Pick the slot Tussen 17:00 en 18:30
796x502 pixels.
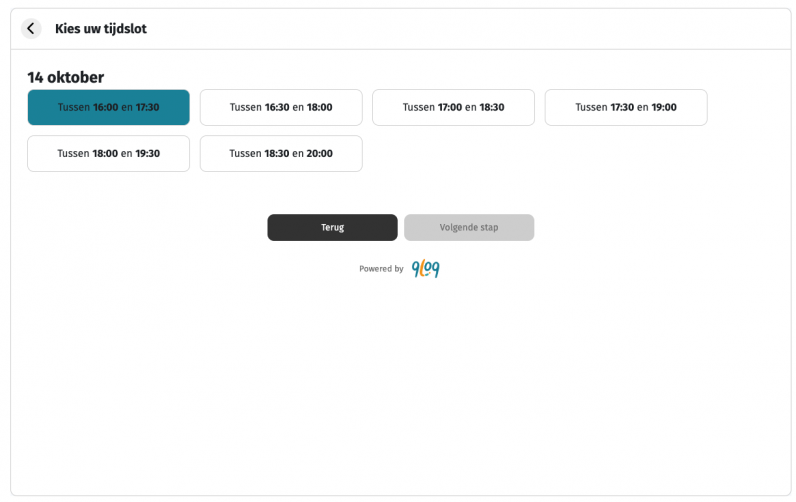[453, 107]
